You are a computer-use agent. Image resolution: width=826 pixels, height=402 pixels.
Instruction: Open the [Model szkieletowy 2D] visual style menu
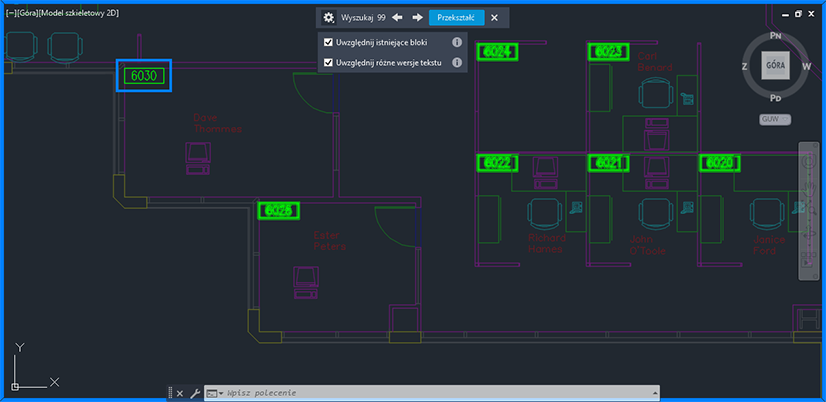[x=78, y=13]
